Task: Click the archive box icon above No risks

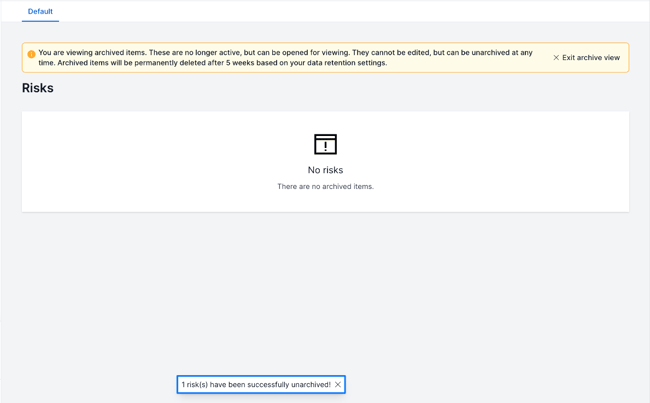Action: pyautogui.click(x=325, y=144)
